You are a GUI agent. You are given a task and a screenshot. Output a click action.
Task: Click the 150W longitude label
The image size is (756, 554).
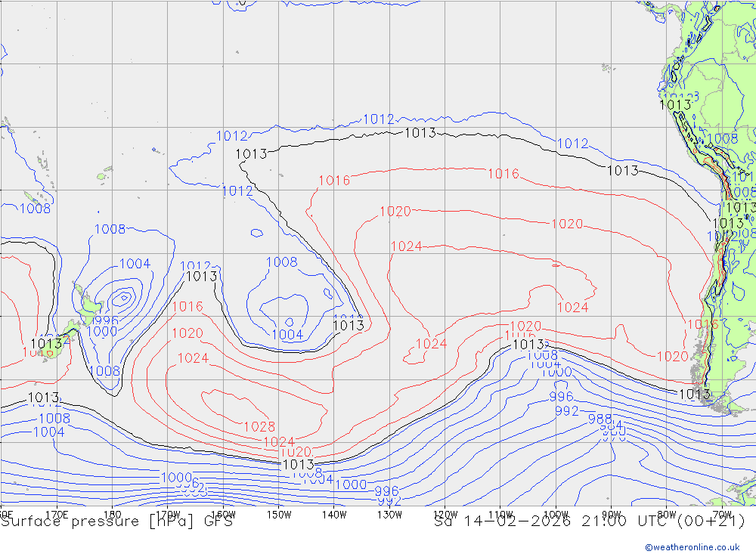279,515
